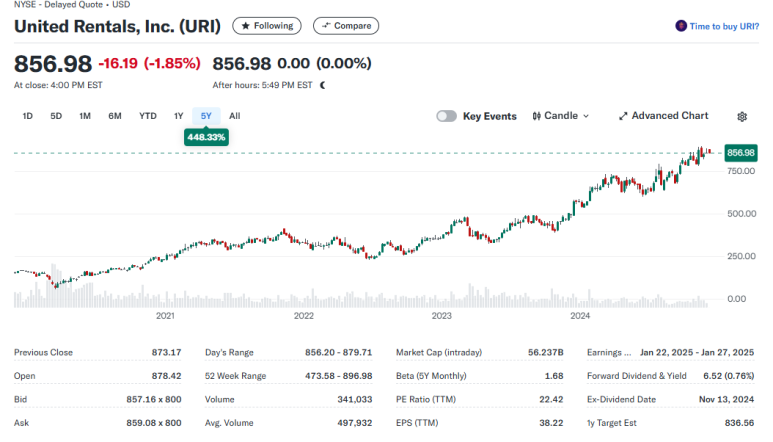Show year-to-date YTD range
This screenshot has width=773, height=442.
pos(147,116)
